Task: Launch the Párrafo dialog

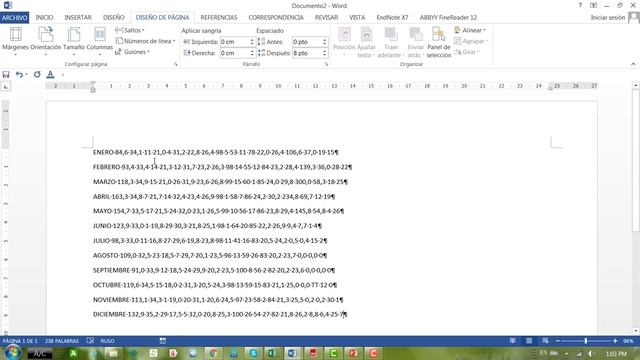Action: (x=326, y=64)
